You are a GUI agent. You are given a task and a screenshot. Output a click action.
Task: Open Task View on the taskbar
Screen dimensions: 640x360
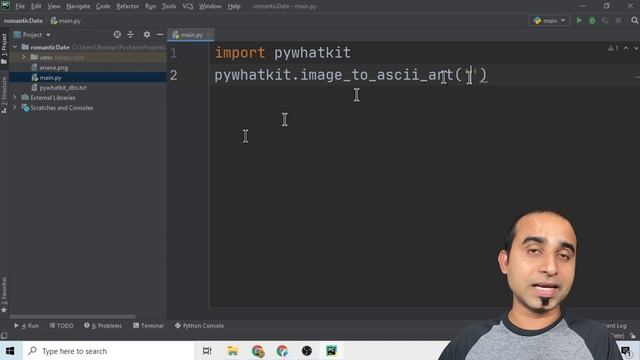pyautogui.click(x=207, y=351)
